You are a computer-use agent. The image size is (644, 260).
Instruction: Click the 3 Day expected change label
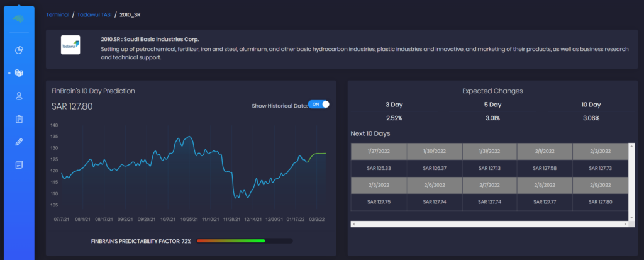click(394, 105)
